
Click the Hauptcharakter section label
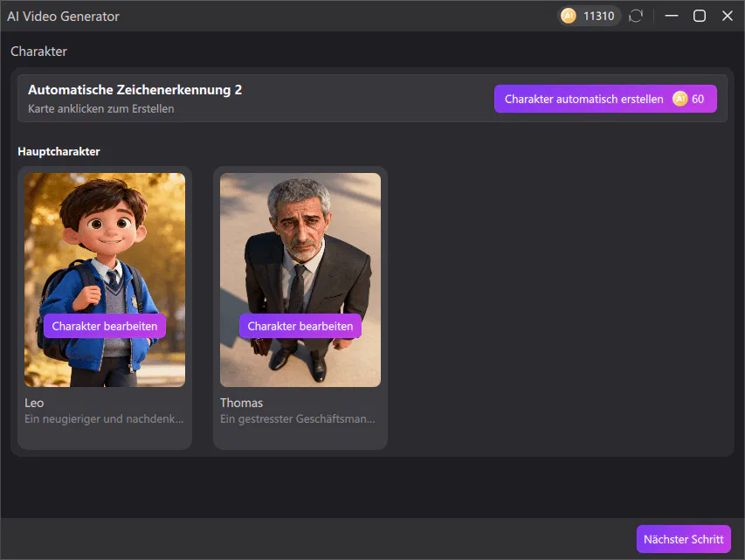(59, 151)
